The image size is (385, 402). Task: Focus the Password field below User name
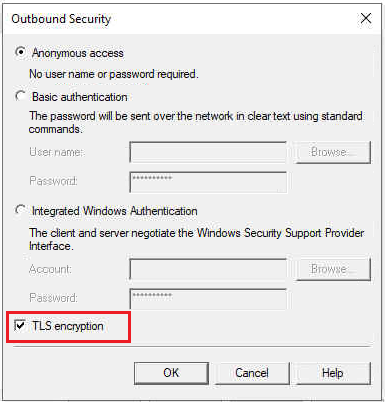[208, 182]
